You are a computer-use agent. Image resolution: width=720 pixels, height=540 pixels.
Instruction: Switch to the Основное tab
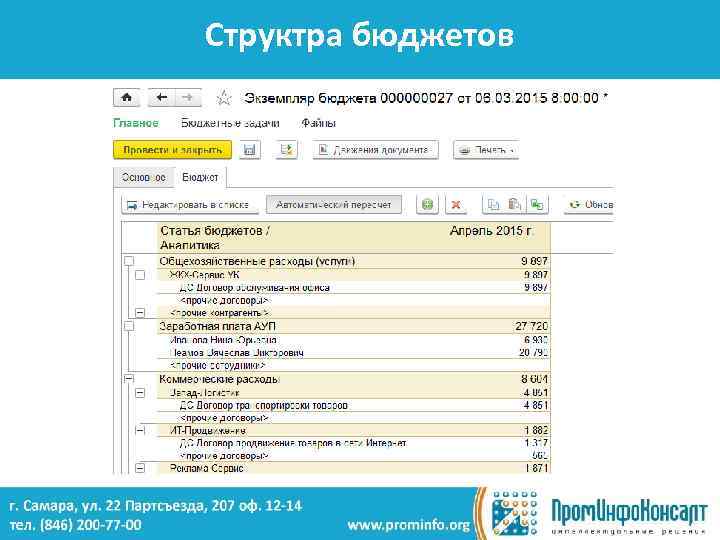coord(144,177)
